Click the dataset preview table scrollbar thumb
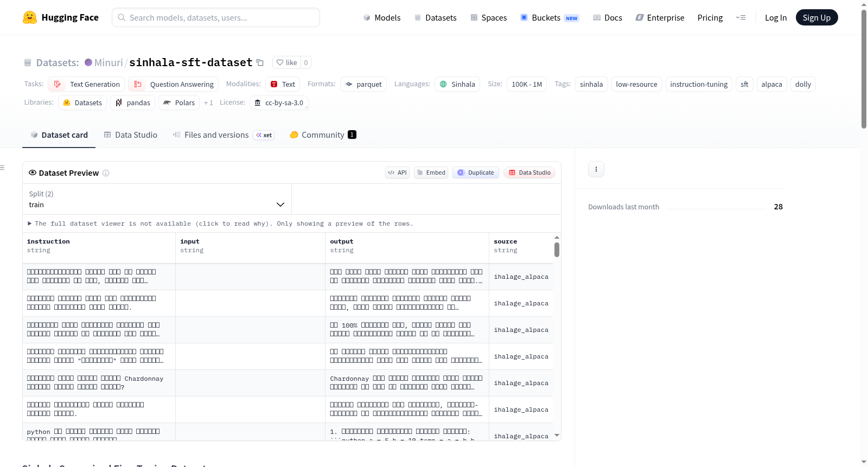Image resolution: width=868 pixels, height=467 pixels. coord(557,250)
